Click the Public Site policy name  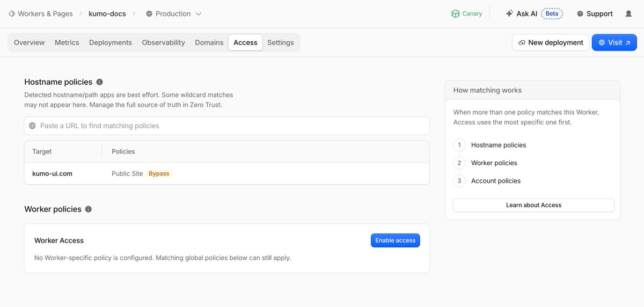pos(127,173)
